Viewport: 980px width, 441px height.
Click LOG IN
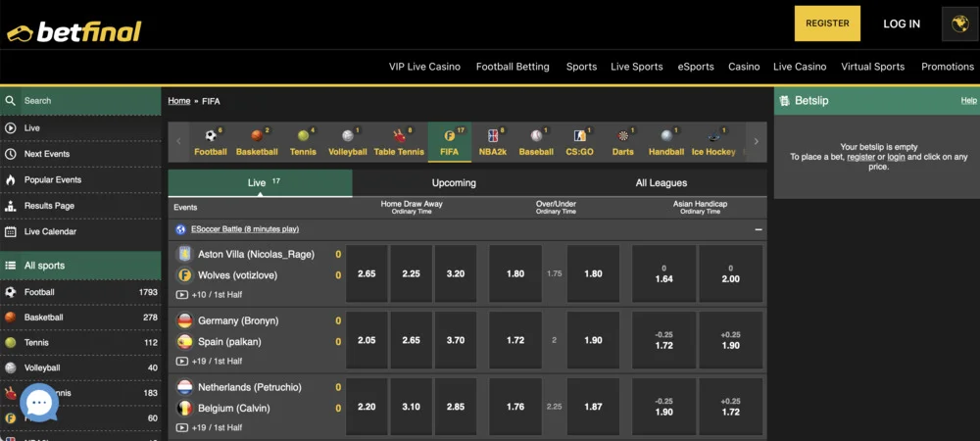pos(902,24)
